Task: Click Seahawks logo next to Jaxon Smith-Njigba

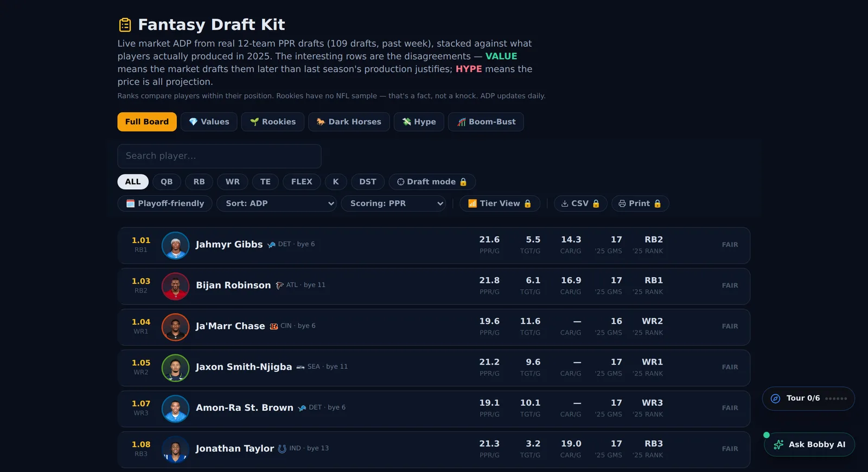Action: (x=301, y=367)
